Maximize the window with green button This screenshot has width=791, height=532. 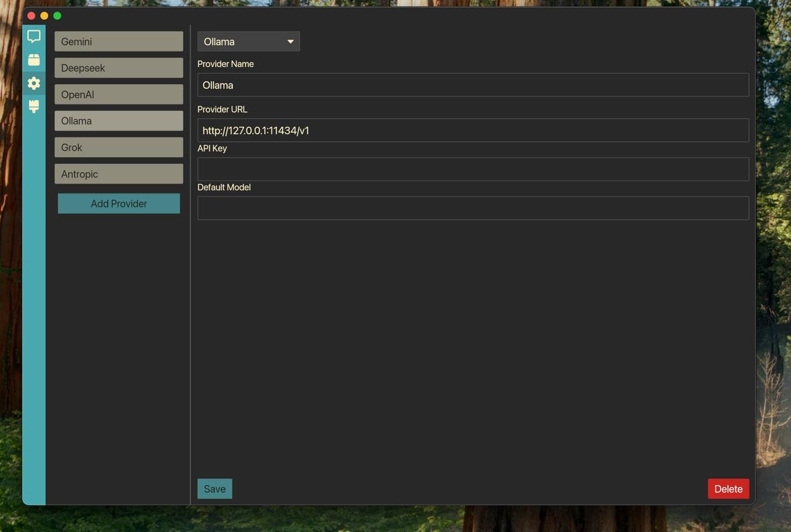pyautogui.click(x=57, y=15)
